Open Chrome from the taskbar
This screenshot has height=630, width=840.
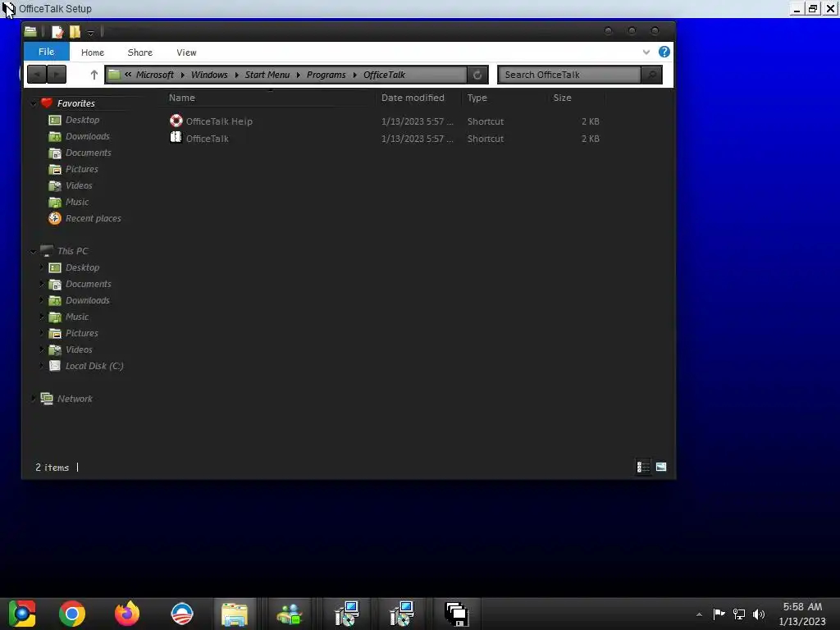point(72,614)
